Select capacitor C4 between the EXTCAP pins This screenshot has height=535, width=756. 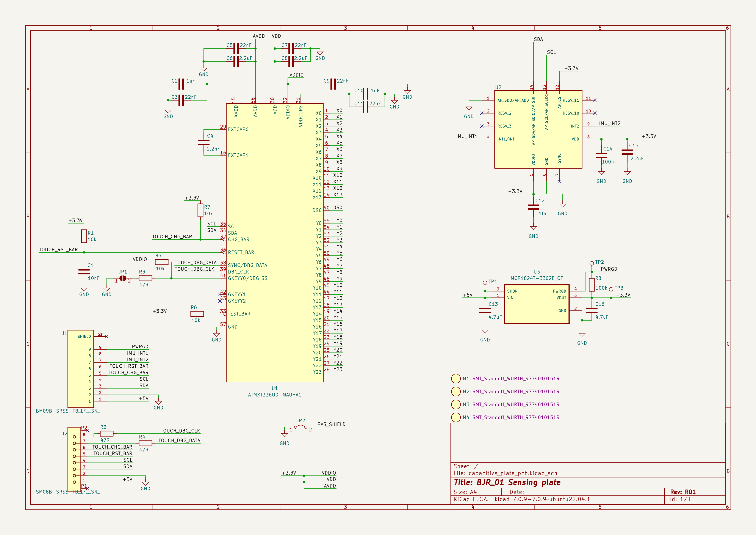pos(203,142)
